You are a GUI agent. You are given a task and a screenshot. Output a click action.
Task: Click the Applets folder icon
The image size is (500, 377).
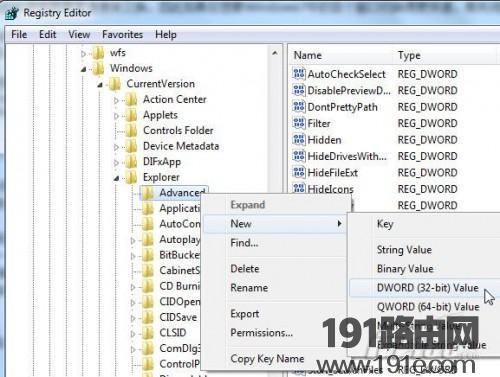[x=131, y=115]
